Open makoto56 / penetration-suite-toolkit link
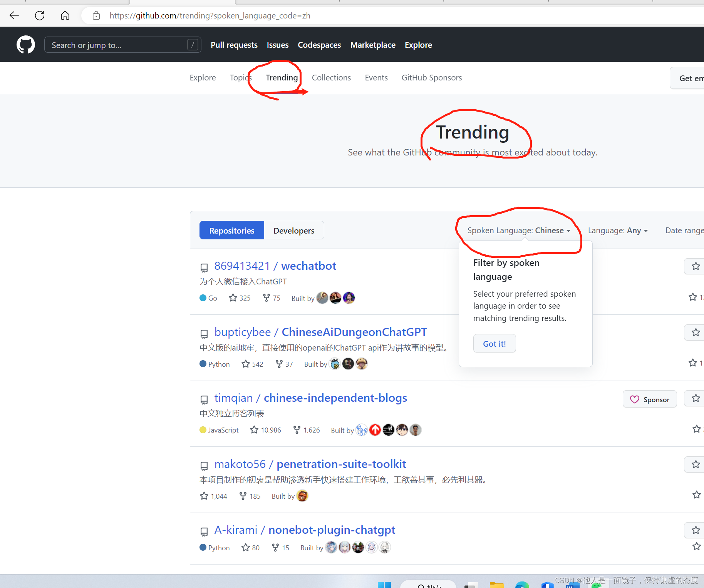This screenshot has height=588, width=704. (x=310, y=464)
